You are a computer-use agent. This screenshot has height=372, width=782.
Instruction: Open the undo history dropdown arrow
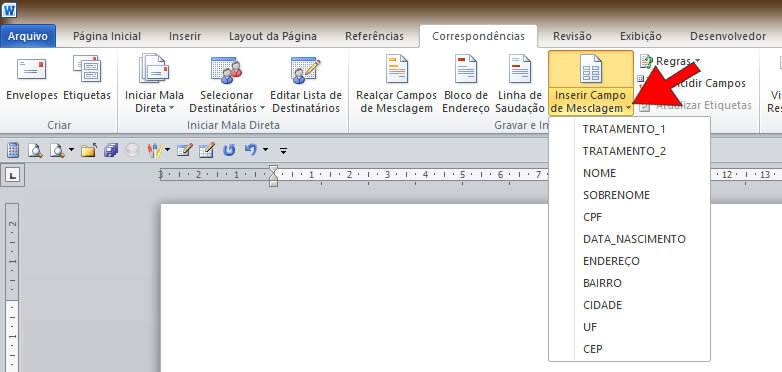pyautogui.click(x=265, y=149)
